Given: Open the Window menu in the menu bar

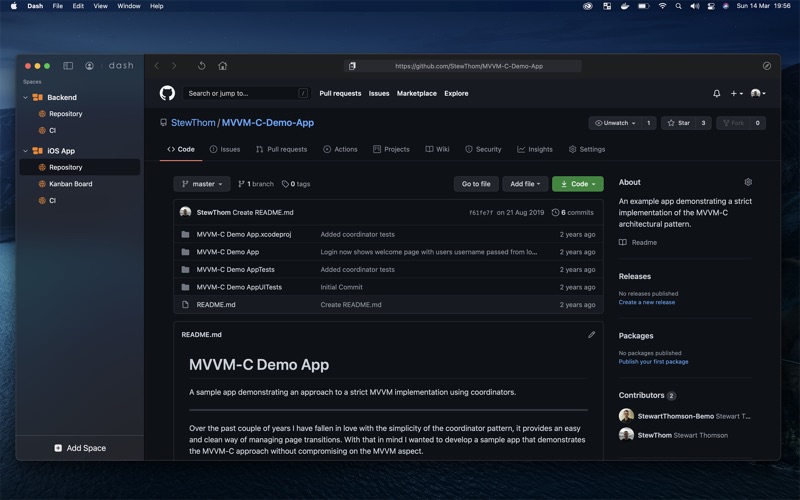Looking at the screenshot, I should pyautogui.click(x=129, y=6).
